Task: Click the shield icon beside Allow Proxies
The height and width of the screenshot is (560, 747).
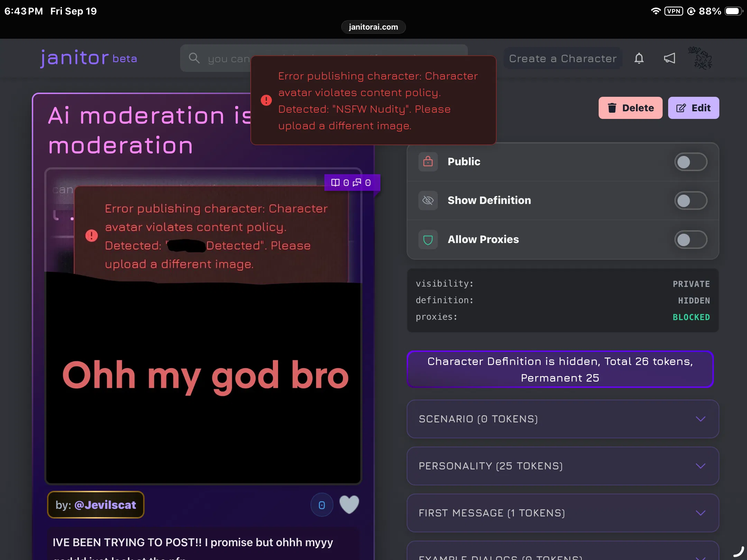Action: tap(428, 240)
